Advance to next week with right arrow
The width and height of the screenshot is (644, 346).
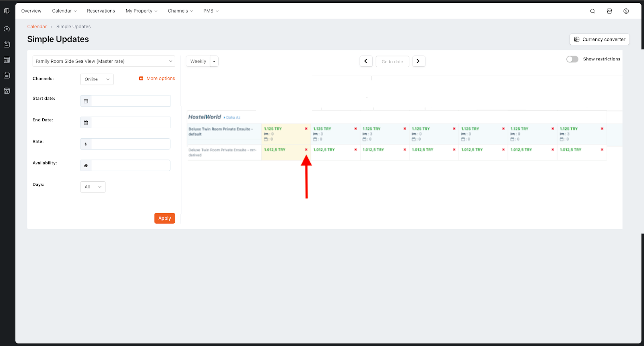tap(419, 61)
